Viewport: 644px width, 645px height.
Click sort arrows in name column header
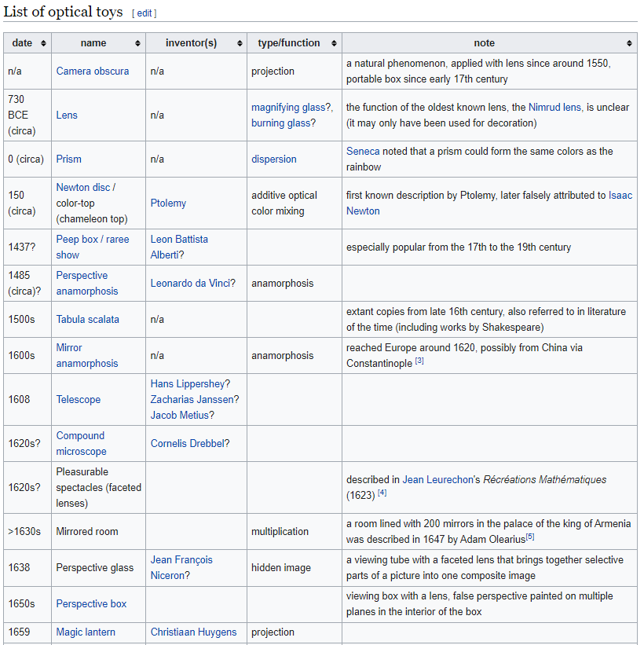tap(137, 43)
